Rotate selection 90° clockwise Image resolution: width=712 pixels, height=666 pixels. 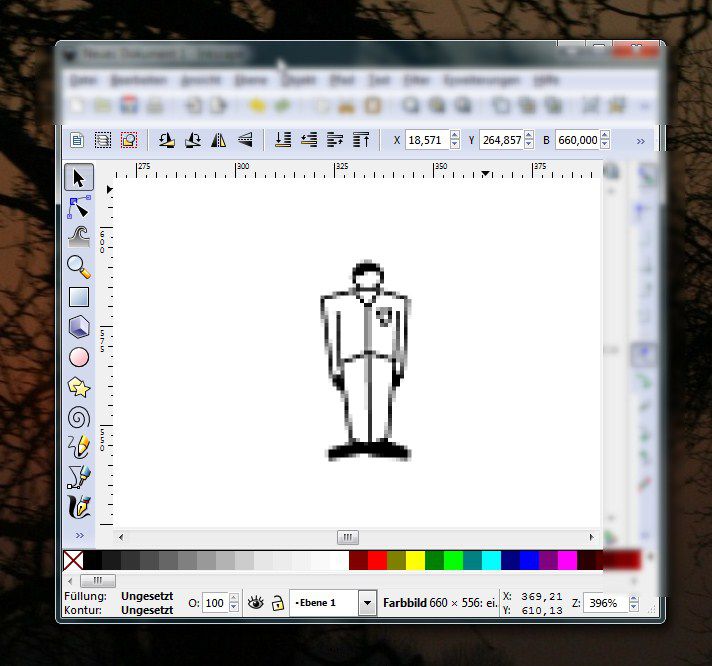193,140
